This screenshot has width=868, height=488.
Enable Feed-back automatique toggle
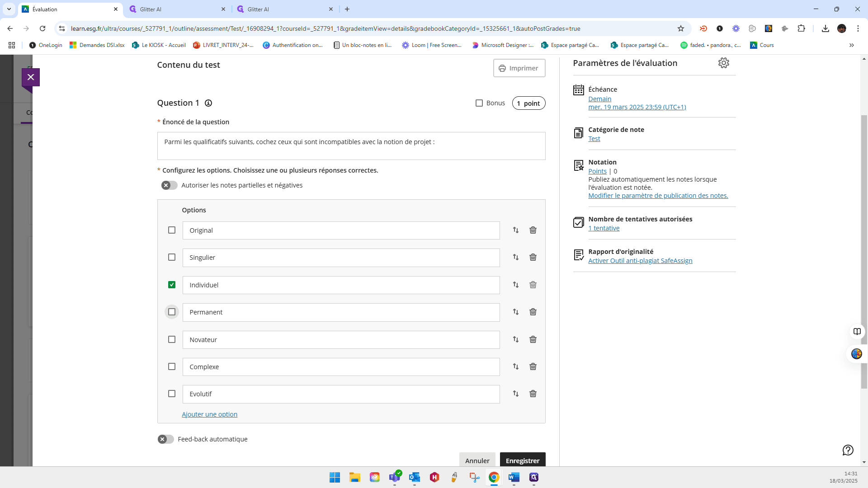(165, 439)
